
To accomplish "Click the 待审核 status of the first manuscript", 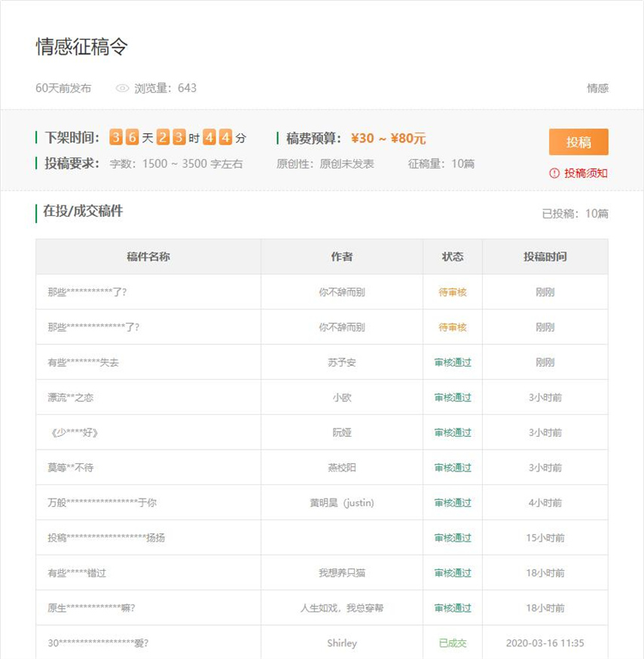I will (451, 292).
